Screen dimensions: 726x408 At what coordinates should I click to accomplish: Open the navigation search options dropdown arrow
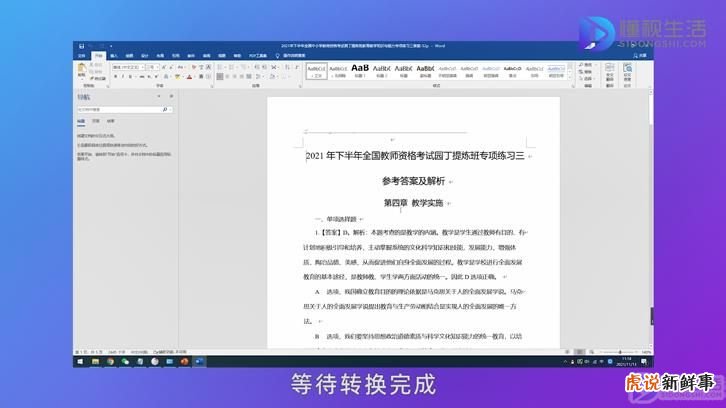click(x=171, y=110)
